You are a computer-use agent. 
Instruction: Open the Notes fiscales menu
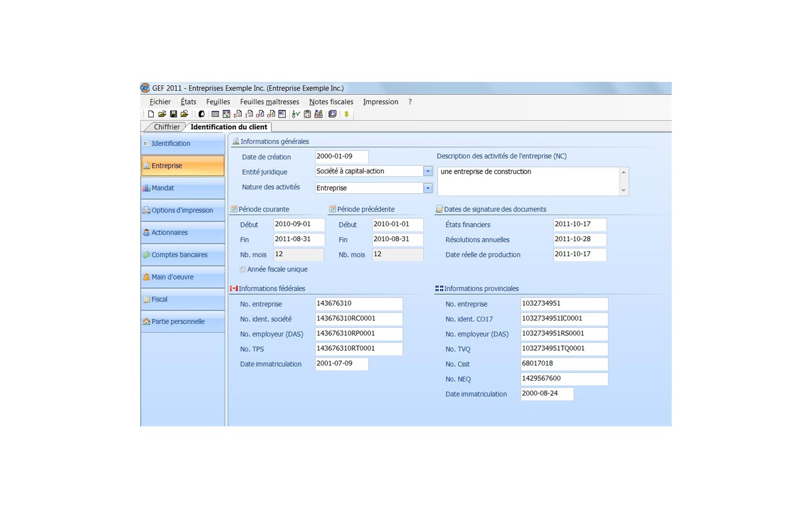331,102
